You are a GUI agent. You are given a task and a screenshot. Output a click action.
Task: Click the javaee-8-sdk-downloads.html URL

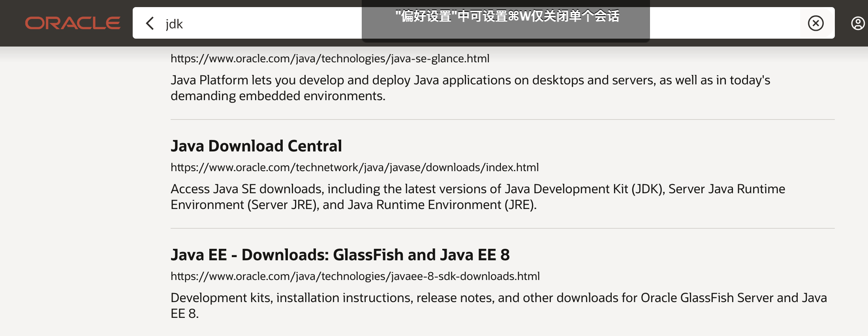(x=355, y=276)
